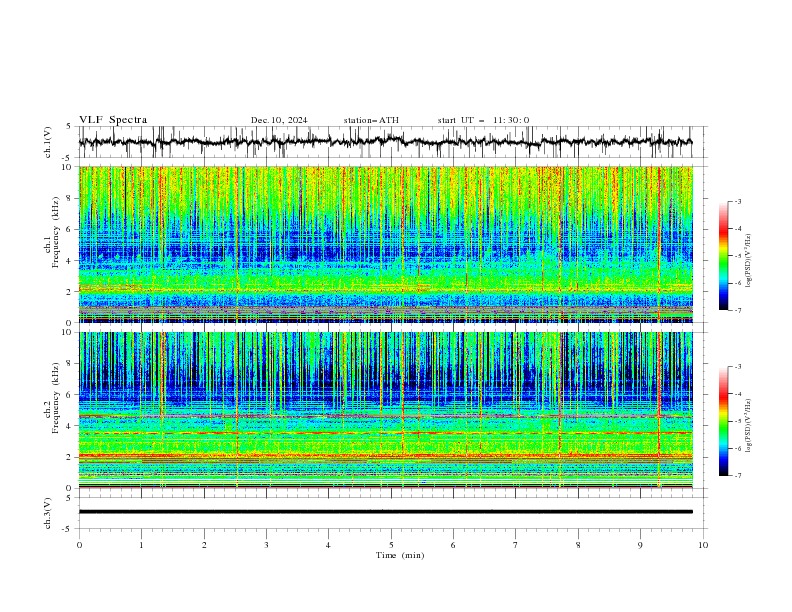Click the "-3" tick on ch.2 color bar
Image resolution: width=792 pixels, height=612 pixels.
[737, 367]
